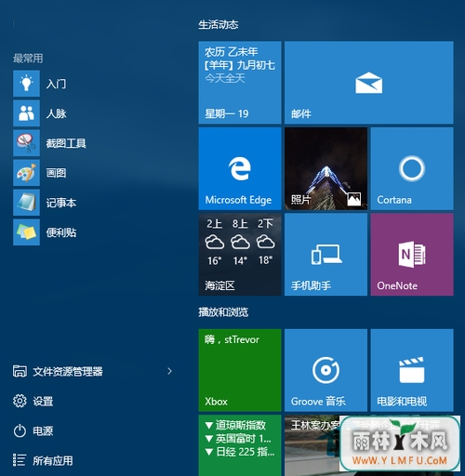Open the 照片 photo tile

(325, 168)
